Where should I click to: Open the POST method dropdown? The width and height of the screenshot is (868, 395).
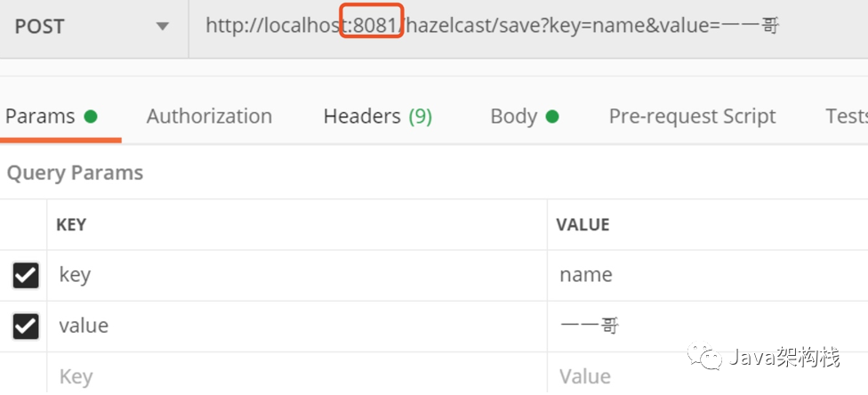[93, 27]
